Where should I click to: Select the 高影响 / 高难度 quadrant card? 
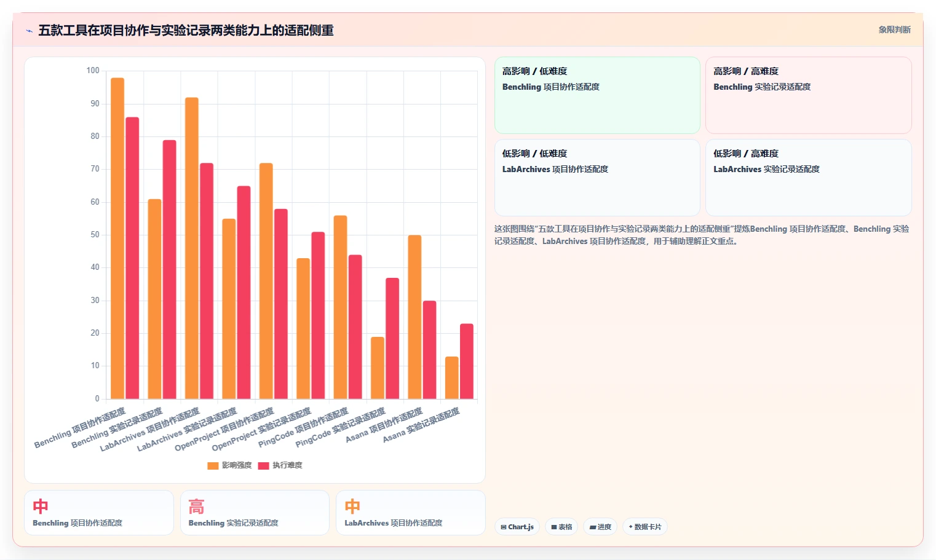click(x=808, y=95)
